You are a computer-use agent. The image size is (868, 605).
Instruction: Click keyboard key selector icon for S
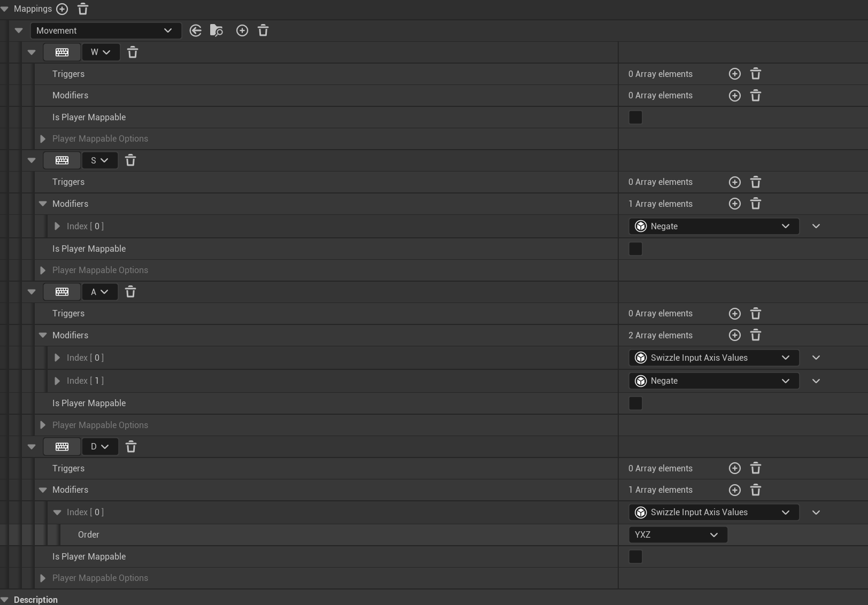pos(62,160)
